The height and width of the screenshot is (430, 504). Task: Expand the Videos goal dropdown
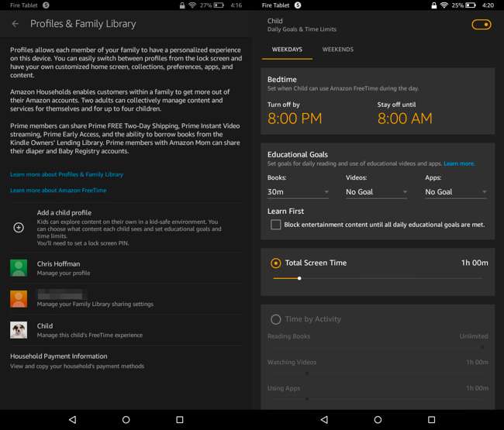pyautogui.click(x=377, y=192)
